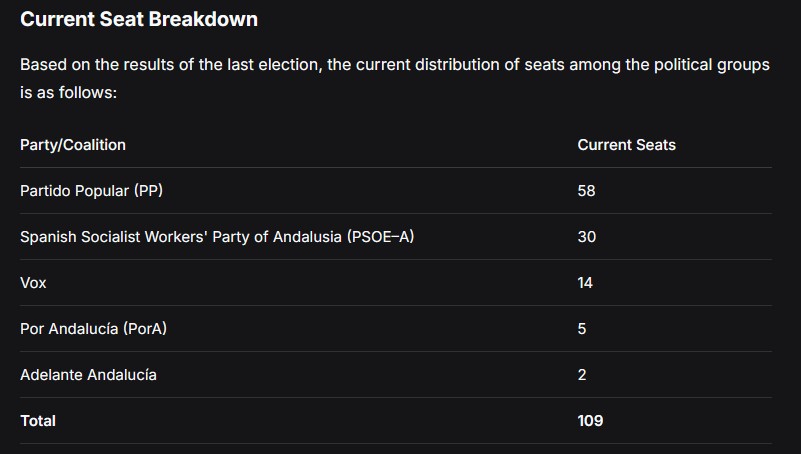Click the seat count 14 for Vox

585,283
